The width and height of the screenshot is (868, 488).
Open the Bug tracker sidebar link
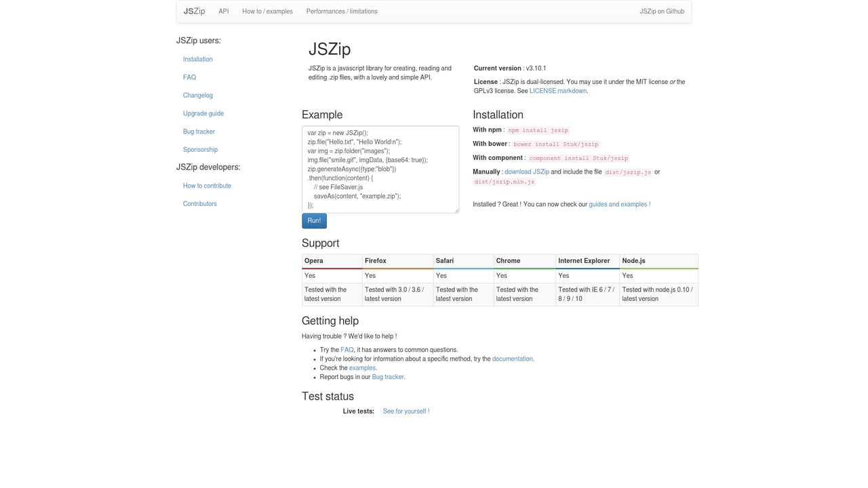[x=198, y=131]
